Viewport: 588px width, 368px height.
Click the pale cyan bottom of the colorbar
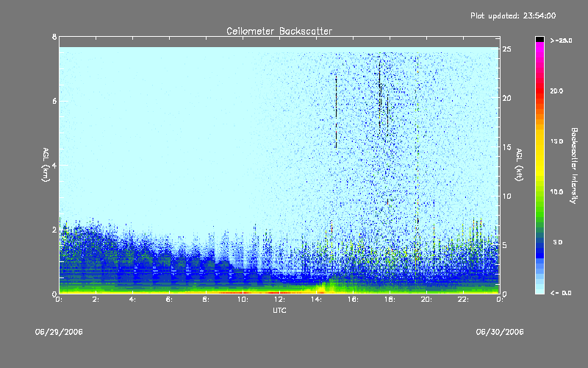(x=539, y=289)
